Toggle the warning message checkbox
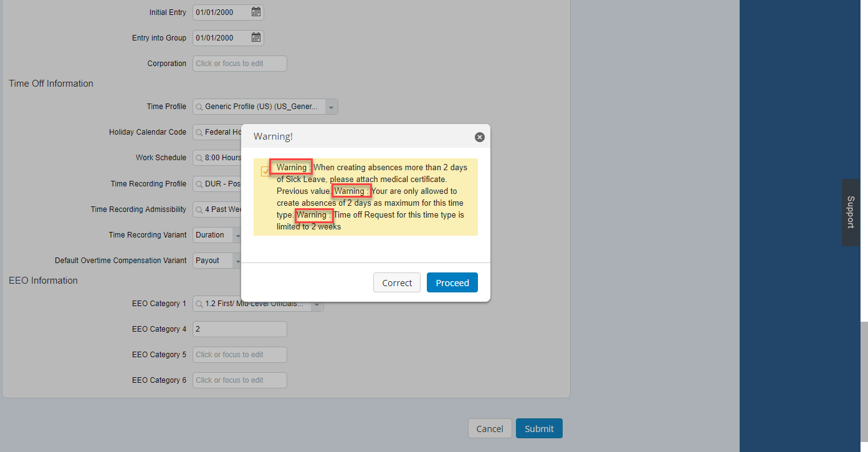The image size is (868, 452). point(265,171)
